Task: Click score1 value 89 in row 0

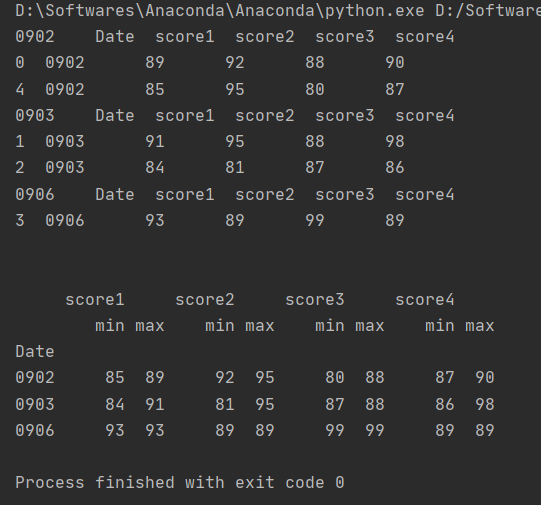Action: [x=155, y=63]
